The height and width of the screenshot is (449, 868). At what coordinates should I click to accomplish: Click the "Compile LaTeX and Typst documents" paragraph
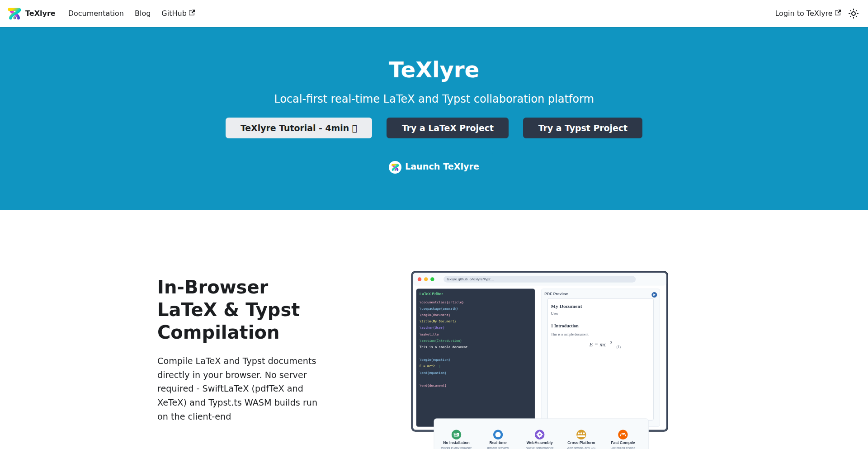(237, 389)
